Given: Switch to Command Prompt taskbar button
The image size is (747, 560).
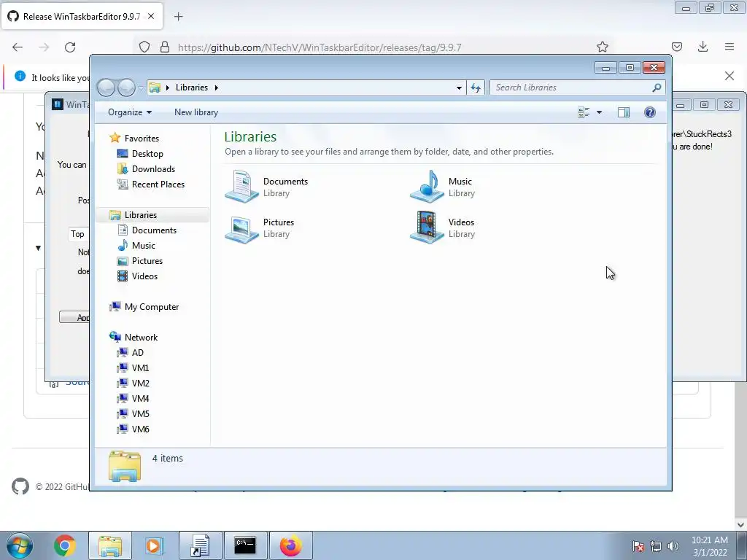Looking at the screenshot, I should (x=245, y=545).
